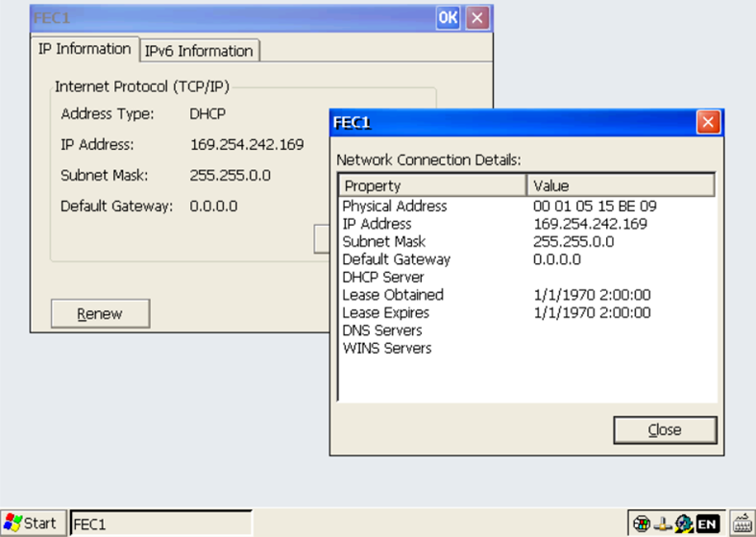
Task: Select the WINS Servers row
Action: [527, 348]
